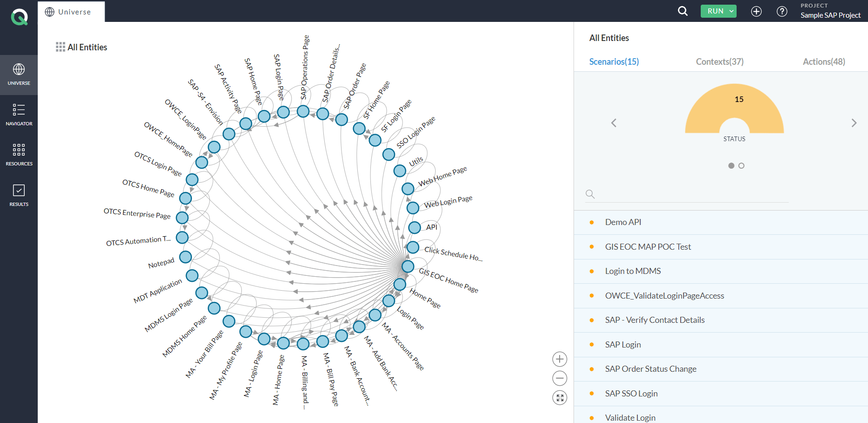The image size is (868, 423).
Task: Open the SAP SSO Login scenario
Action: click(x=721, y=394)
